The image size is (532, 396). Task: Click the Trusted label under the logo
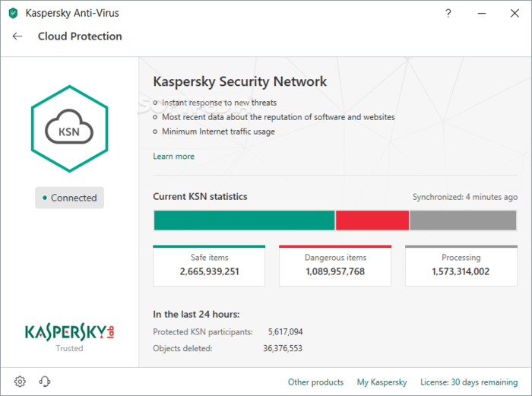[69, 348]
